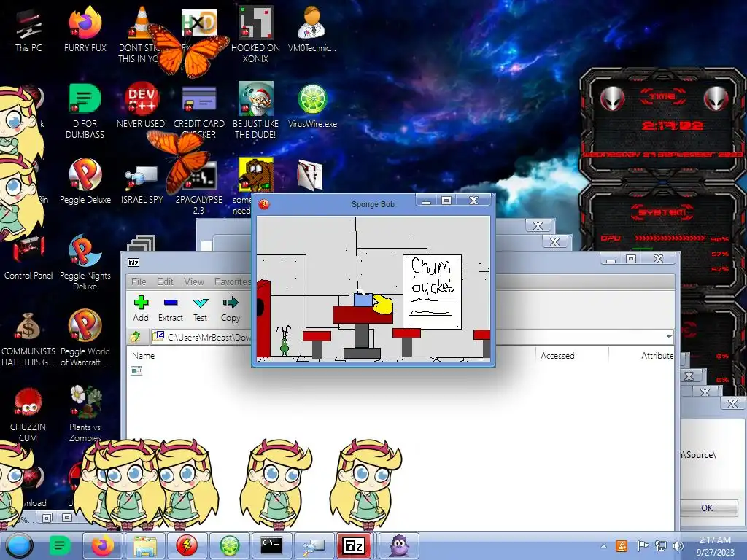This screenshot has width=747, height=560.
Task: Open network icon in system tray
Action: tap(660, 545)
